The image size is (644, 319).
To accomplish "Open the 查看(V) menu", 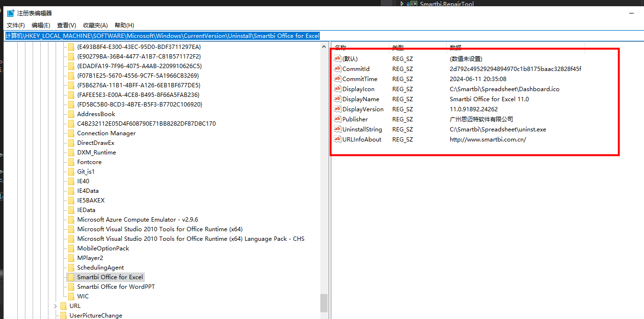I will tap(67, 25).
